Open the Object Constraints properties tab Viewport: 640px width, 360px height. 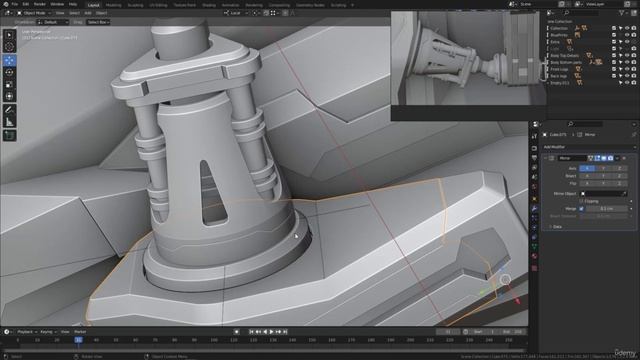pyautogui.click(x=534, y=238)
